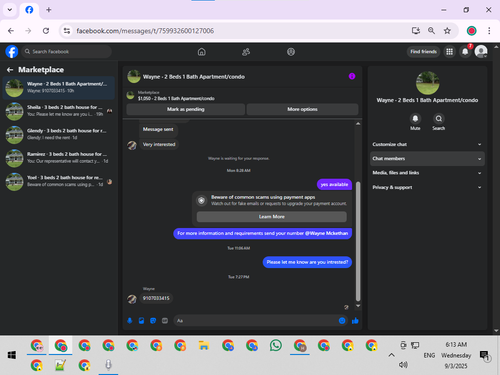
Task: Open browser zoom magnifier icon
Action: coord(431,31)
